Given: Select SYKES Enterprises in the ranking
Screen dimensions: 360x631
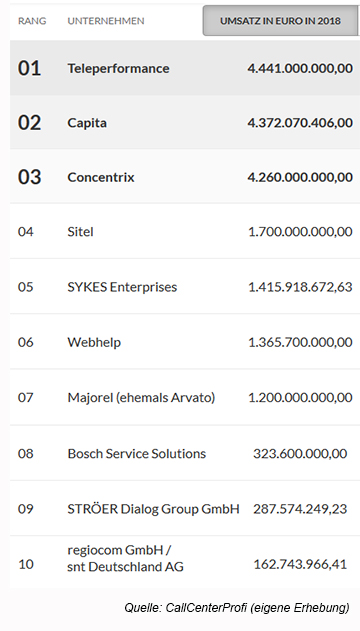Looking at the screenshot, I should [x=122, y=287].
